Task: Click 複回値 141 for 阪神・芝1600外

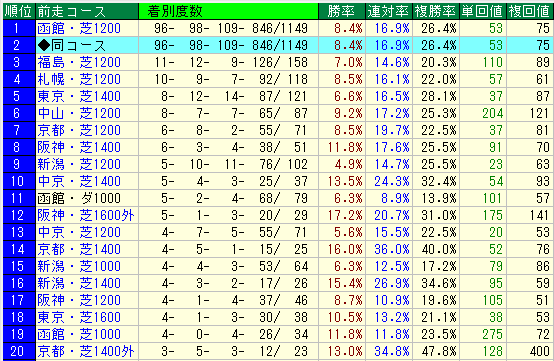Action: pyautogui.click(x=540, y=215)
